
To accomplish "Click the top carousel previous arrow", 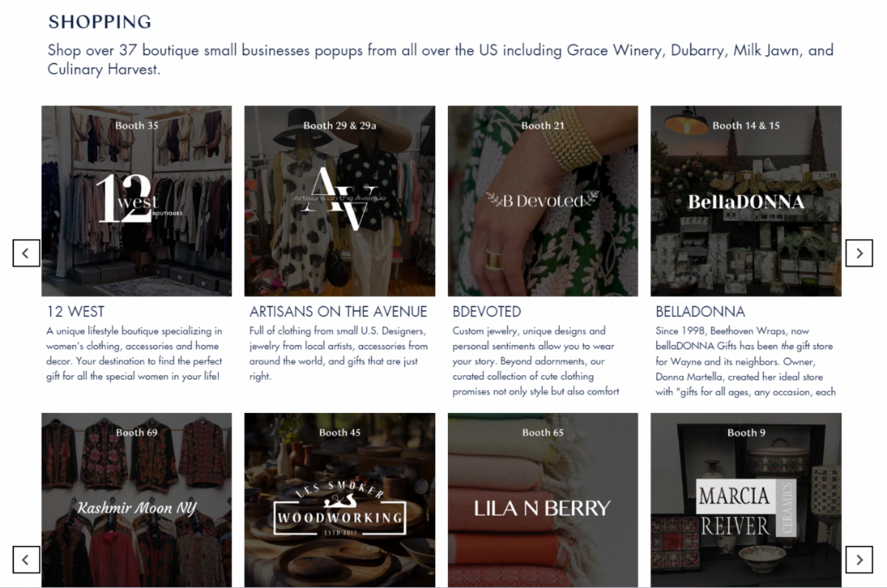I will click(x=26, y=253).
